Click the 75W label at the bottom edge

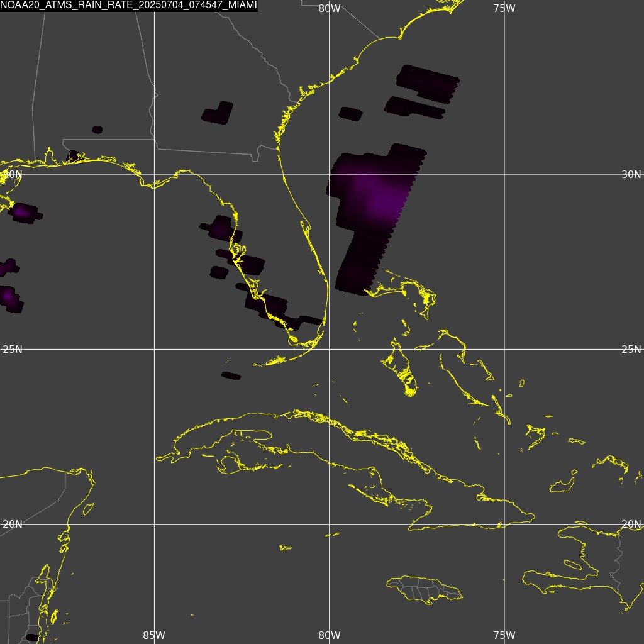point(504,635)
